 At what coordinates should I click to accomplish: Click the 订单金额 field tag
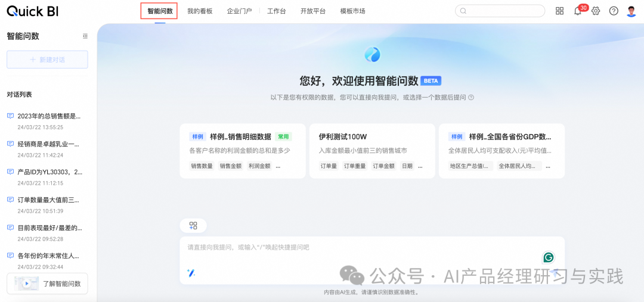[383, 166]
